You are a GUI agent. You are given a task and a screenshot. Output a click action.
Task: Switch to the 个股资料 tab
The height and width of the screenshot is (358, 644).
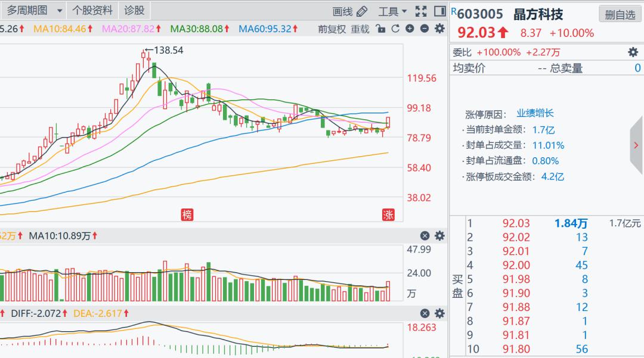(x=92, y=10)
